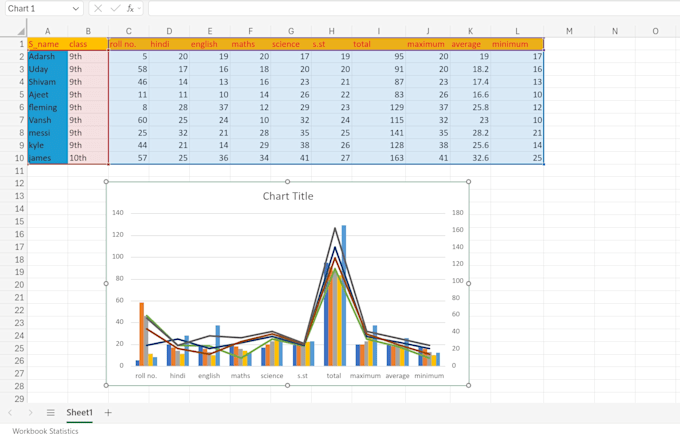
Task: Confirm entry with the checkmark icon
Action: [x=115, y=8]
